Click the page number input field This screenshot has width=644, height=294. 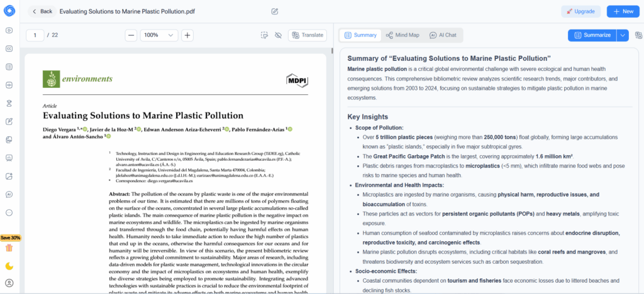tap(35, 35)
